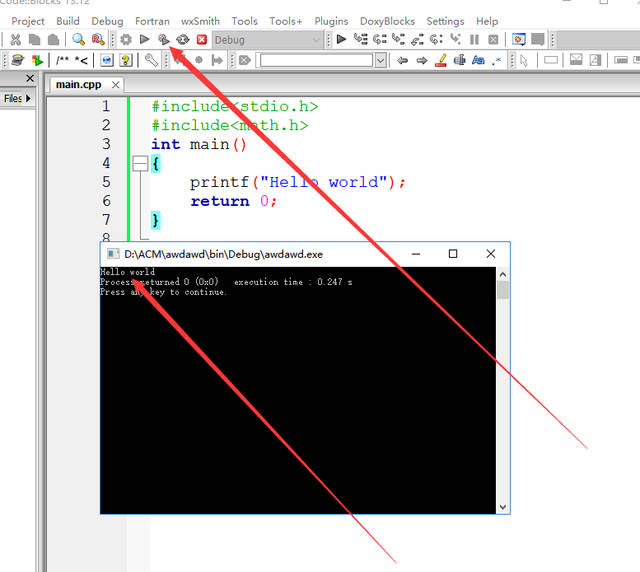Click the Step into instruction debugger icon
The width and height of the screenshot is (640, 572).
coord(455,39)
